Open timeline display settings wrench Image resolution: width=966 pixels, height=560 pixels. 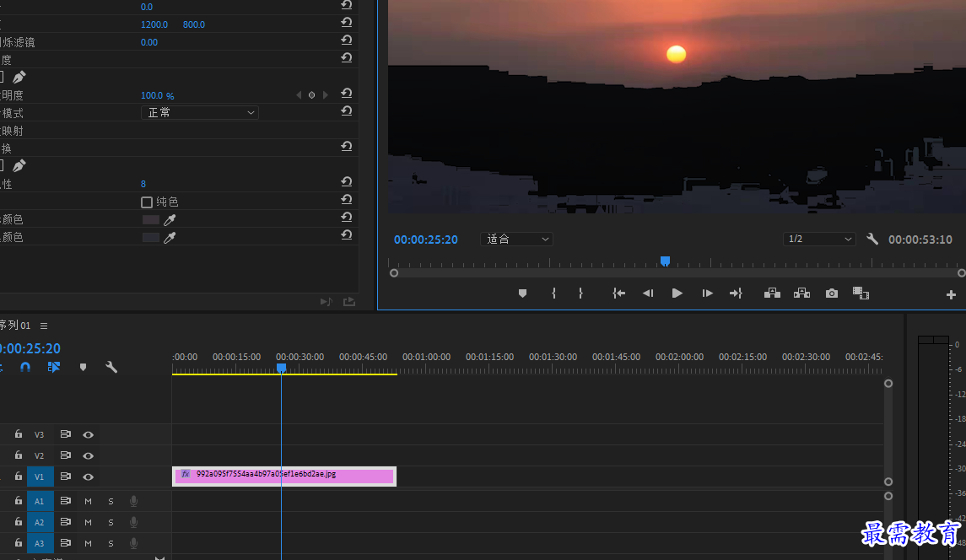pos(111,367)
